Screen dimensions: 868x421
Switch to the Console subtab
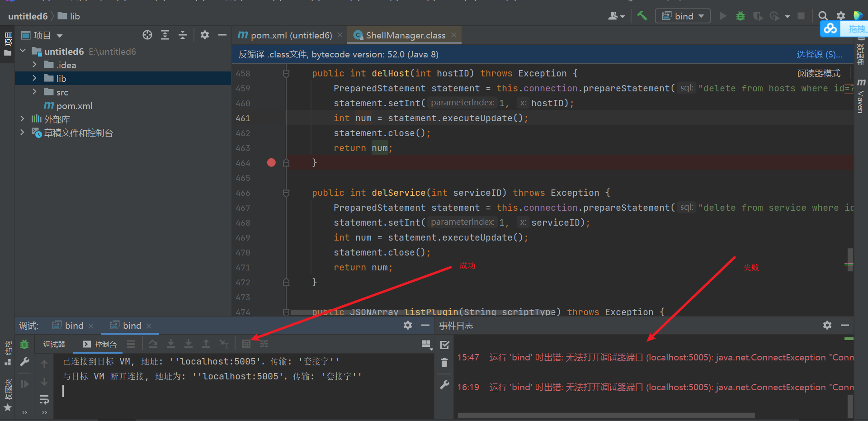[100, 344]
